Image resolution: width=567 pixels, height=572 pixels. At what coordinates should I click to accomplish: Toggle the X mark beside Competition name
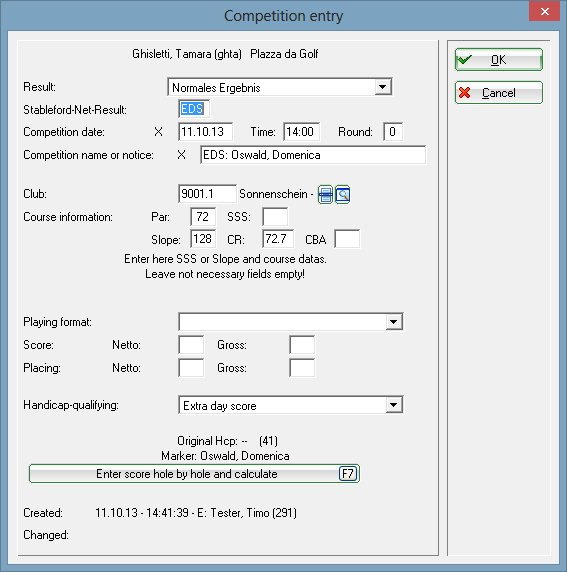point(181,155)
